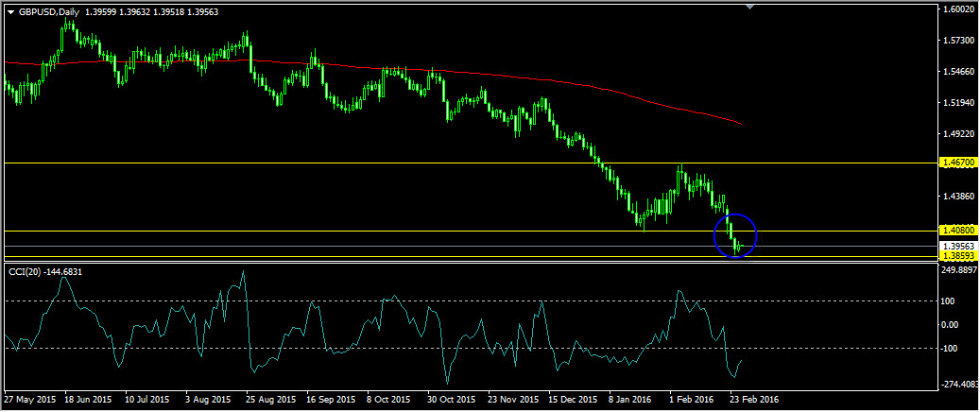
Task: Select the red moving average line
Action: 375,68
